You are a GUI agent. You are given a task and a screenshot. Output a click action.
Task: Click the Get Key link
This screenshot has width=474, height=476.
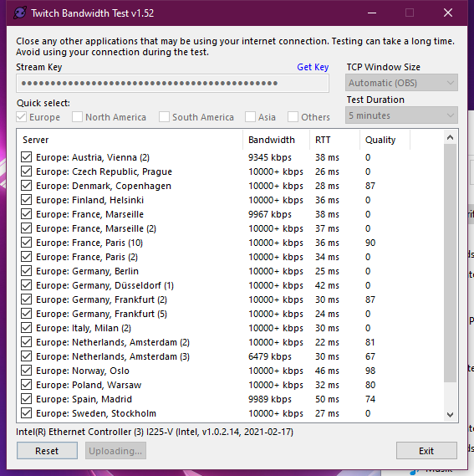point(313,67)
